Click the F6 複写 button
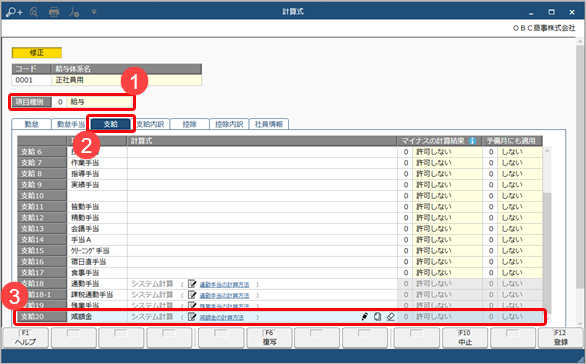Viewport: 586px width, 364px height. click(x=269, y=337)
